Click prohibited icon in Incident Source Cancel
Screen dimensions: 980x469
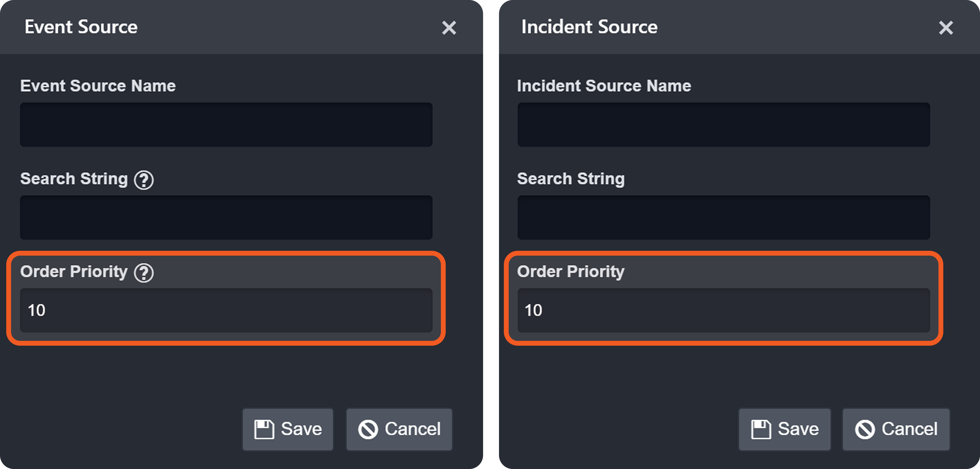coord(865,429)
